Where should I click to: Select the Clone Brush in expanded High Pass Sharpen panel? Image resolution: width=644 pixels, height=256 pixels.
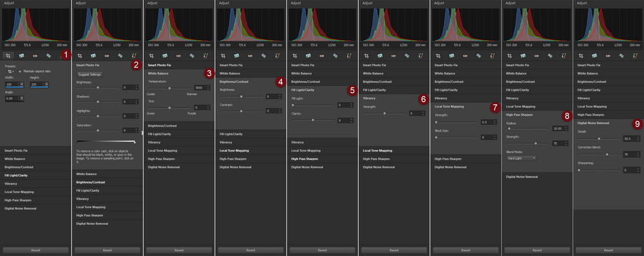pos(563,55)
